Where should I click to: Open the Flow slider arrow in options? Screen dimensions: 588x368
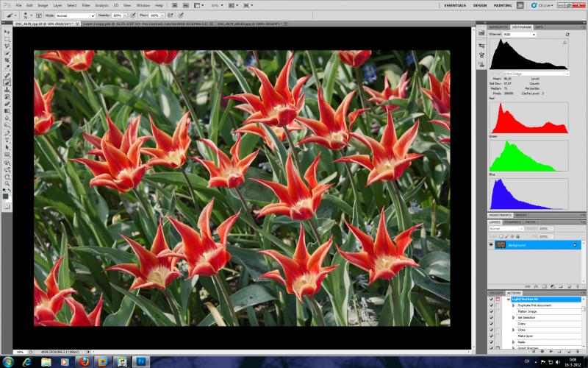coord(162,15)
